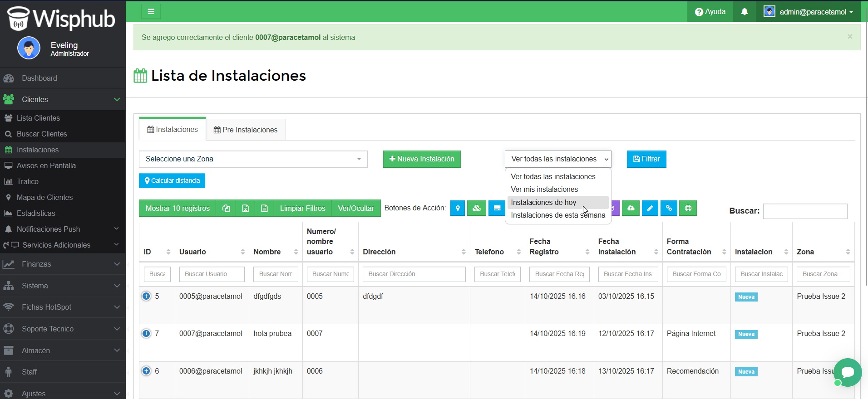This screenshot has height=399, width=868.
Task: Expand row details for ID 7
Action: [146, 333]
